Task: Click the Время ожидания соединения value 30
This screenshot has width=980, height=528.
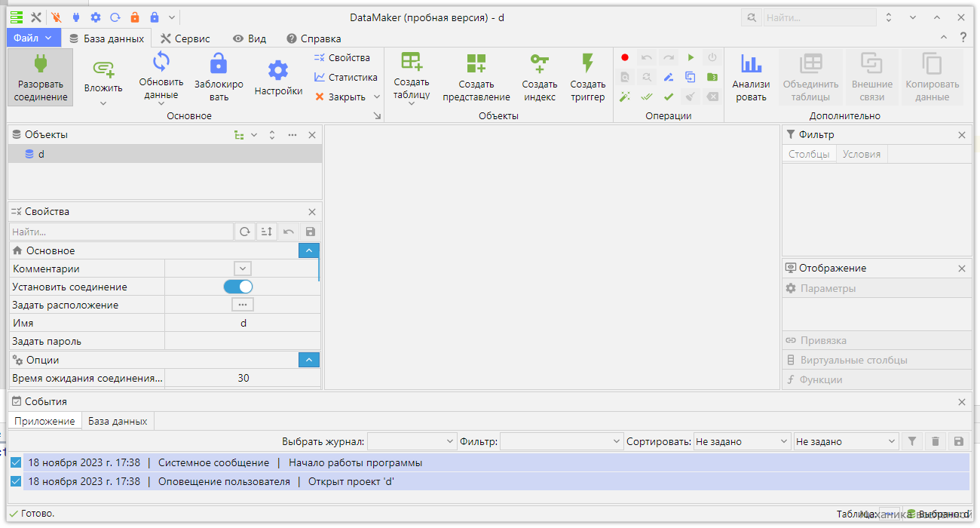Action: [243, 378]
